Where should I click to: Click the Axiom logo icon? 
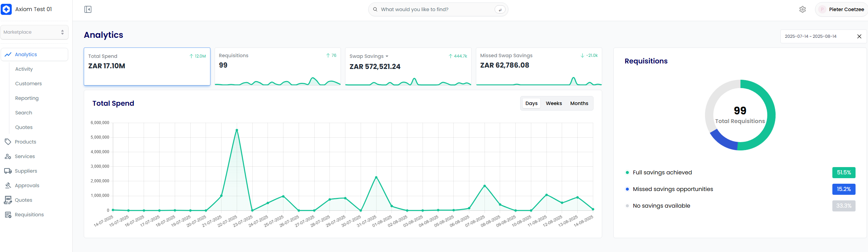(x=7, y=9)
